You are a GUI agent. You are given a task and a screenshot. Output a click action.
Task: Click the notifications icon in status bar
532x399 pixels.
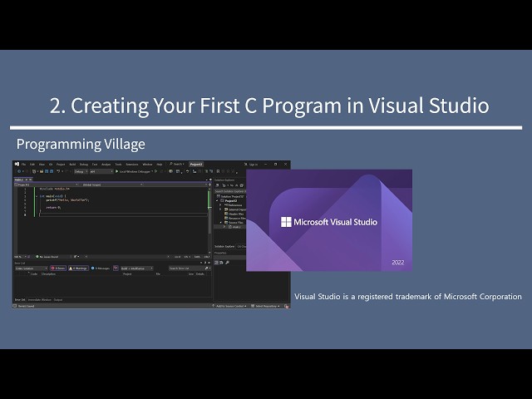point(287,306)
